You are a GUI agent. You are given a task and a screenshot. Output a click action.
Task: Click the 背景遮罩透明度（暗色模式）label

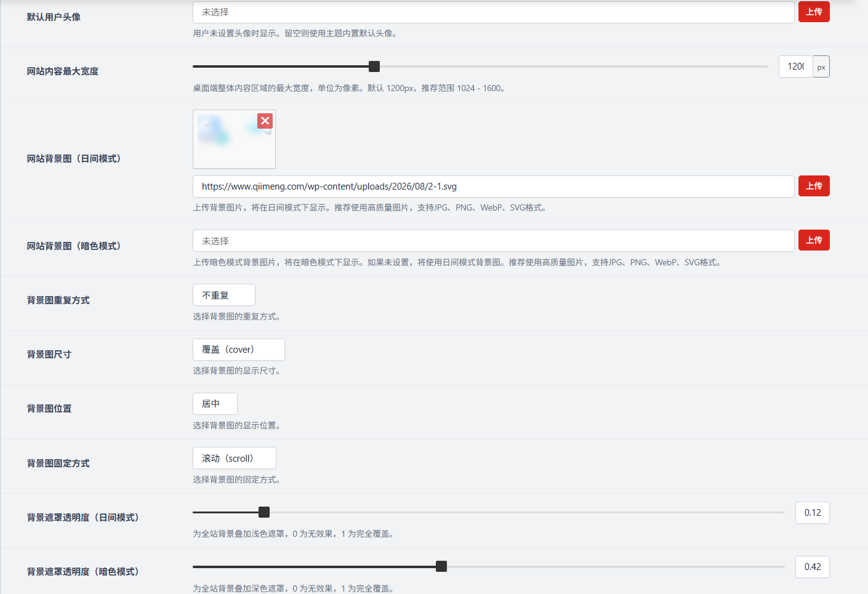tap(82, 571)
